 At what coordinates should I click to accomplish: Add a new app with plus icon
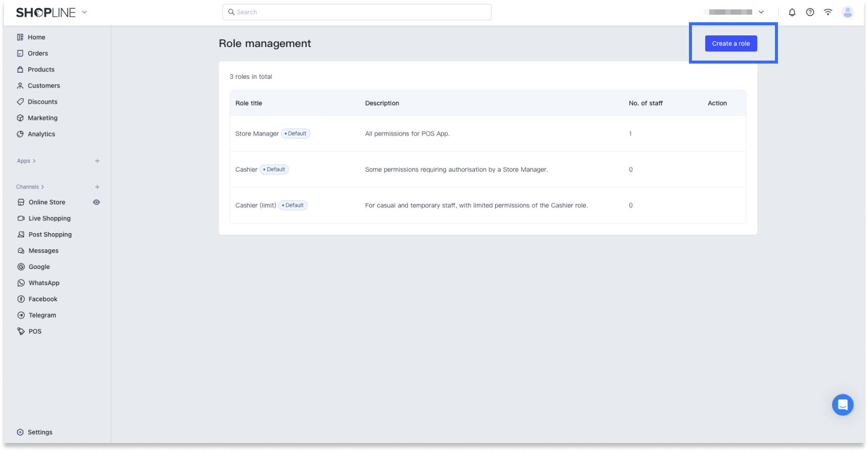tap(97, 161)
